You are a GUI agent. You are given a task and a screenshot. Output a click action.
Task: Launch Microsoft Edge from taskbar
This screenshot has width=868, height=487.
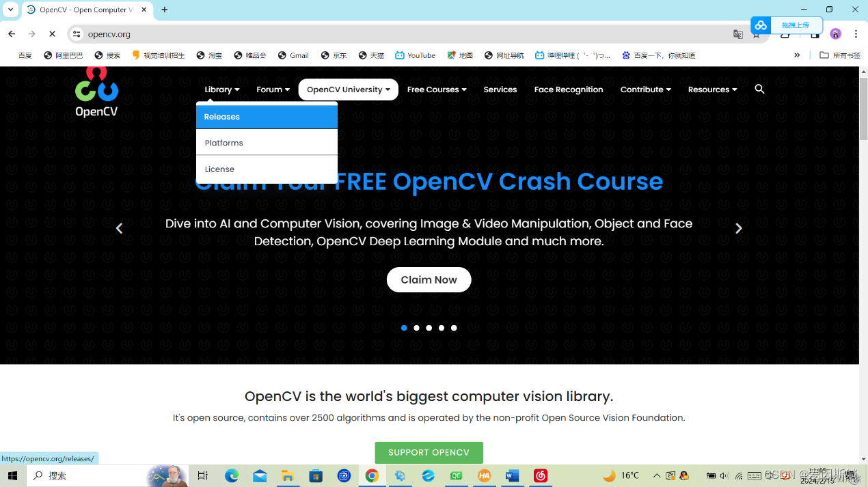click(x=232, y=475)
